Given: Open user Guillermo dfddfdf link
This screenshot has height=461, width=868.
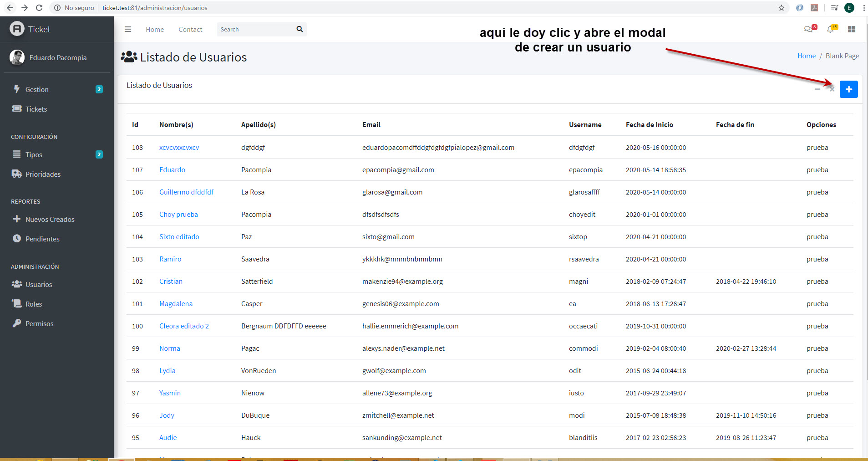Looking at the screenshot, I should tap(186, 192).
